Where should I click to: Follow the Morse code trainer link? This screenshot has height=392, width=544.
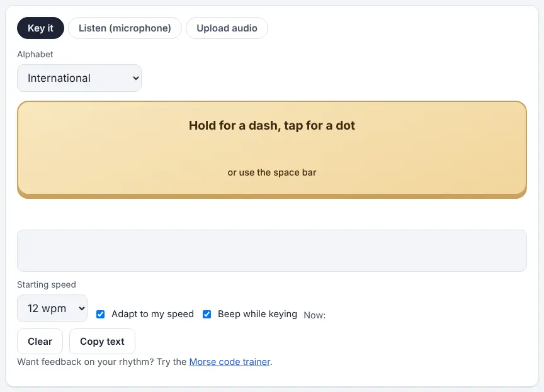[x=230, y=362]
